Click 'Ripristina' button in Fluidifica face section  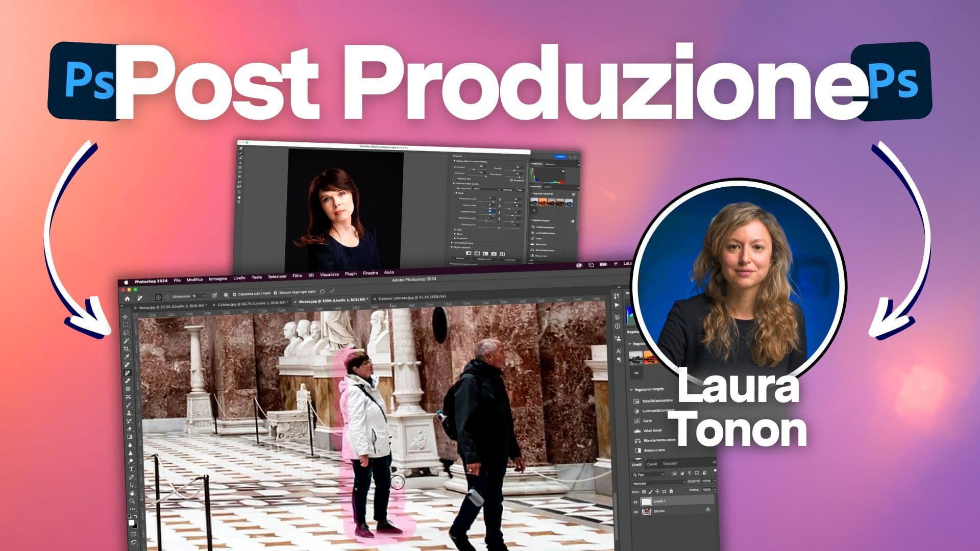tap(507, 190)
